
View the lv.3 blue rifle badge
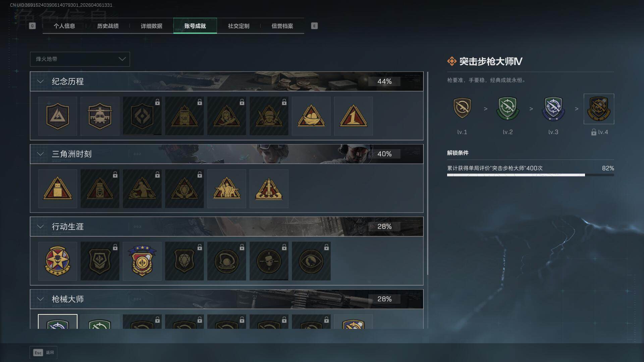tap(553, 109)
